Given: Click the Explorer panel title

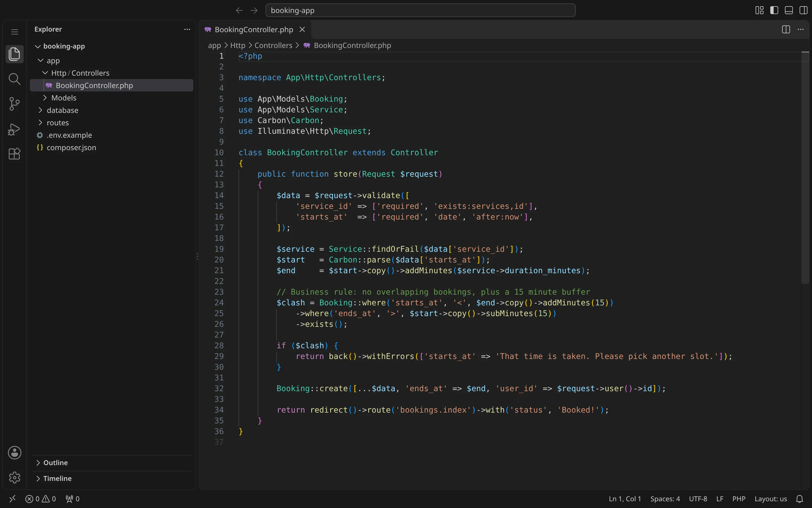Looking at the screenshot, I should 48,29.
